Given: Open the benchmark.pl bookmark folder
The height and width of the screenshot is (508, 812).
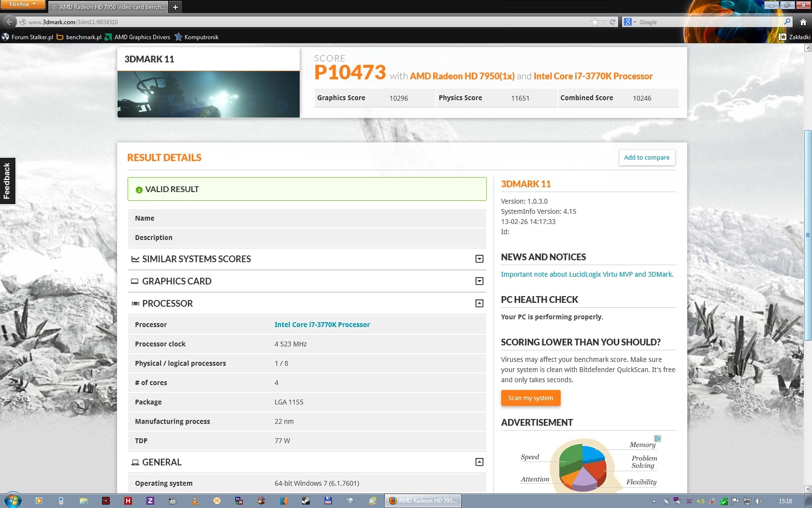Looking at the screenshot, I should [79, 37].
